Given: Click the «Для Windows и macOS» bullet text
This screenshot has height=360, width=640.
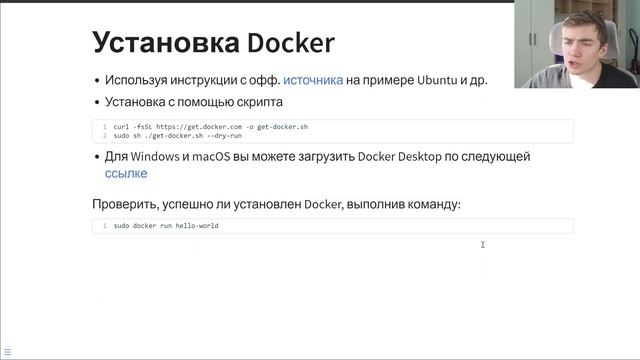Looking at the screenshot, I should tap(318, 164).
